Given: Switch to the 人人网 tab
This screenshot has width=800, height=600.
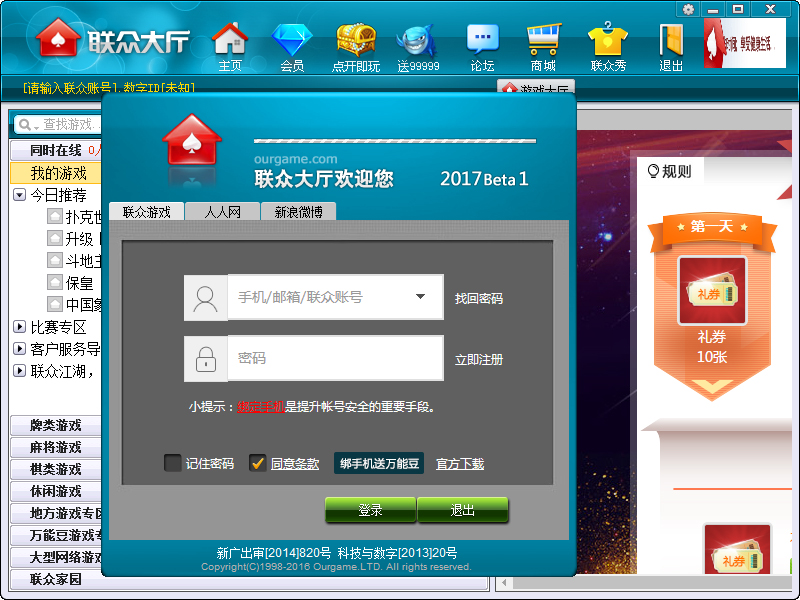Looking at the screenshot, I should (x=221, y=211).
